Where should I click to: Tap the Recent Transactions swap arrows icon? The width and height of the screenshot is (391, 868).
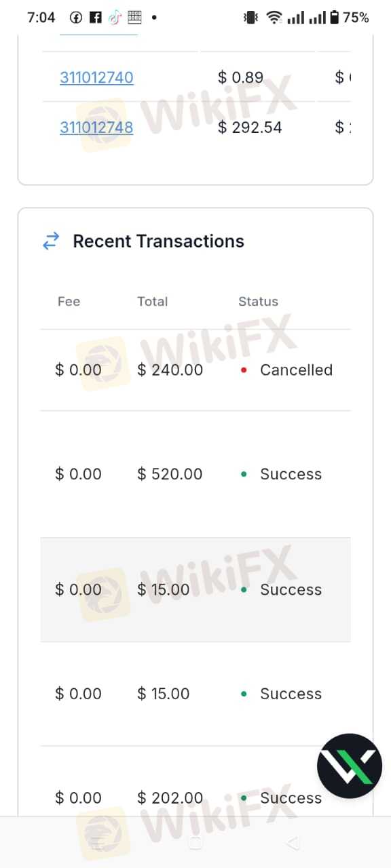coord(51,241)
